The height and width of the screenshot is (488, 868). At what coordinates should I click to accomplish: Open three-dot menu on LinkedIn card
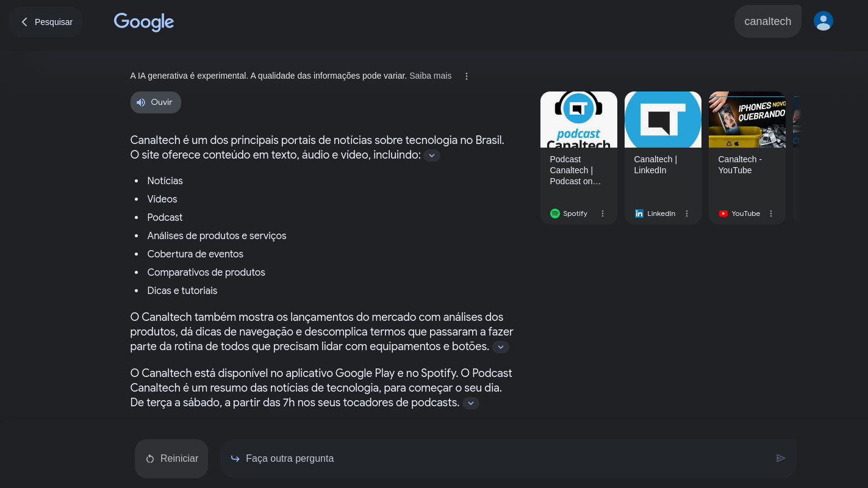[687, 213]
